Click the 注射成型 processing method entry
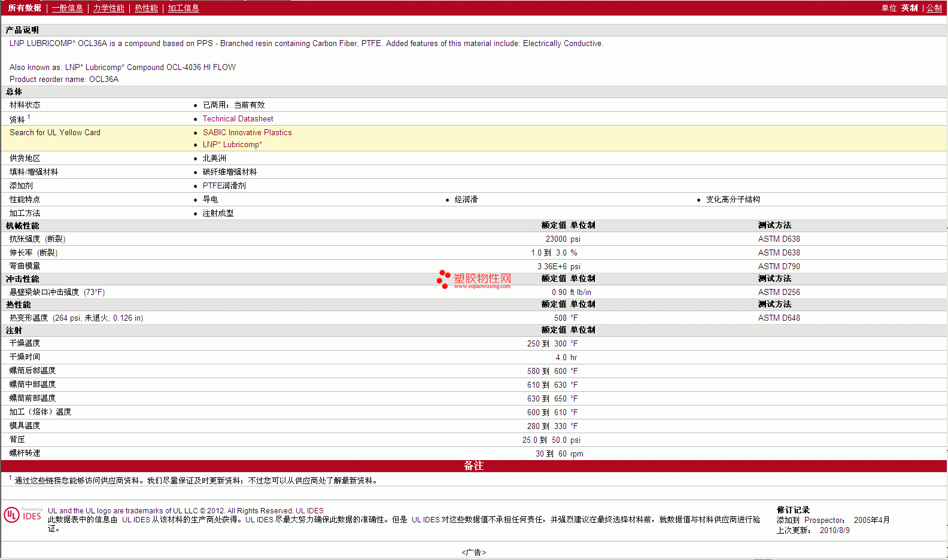Image resolution: width=948 pixels, height=560 pixels. [218, 214]
